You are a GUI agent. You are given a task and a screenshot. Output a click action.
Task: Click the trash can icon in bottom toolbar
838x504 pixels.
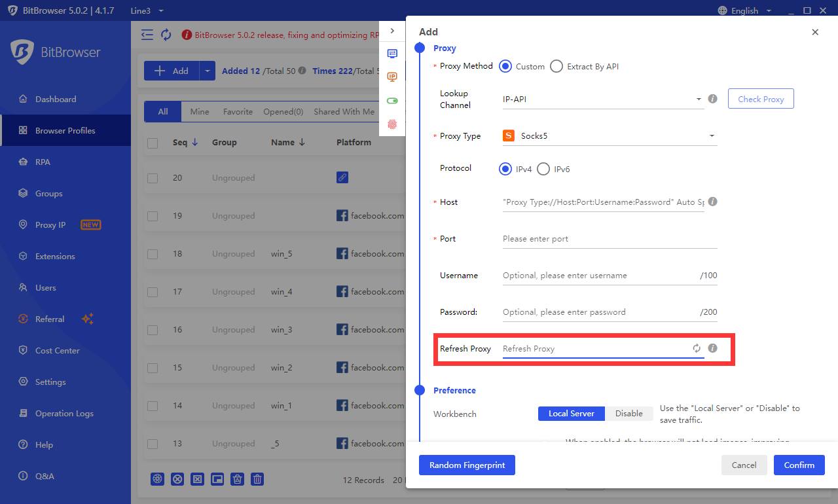tap(257, 479)
